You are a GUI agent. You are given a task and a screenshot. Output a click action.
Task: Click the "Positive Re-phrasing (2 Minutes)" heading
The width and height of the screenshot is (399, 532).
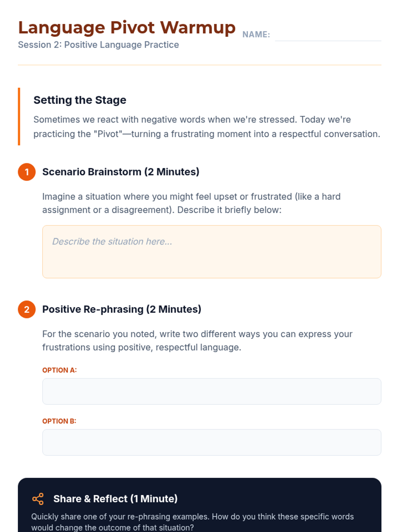tap(122, 309)
